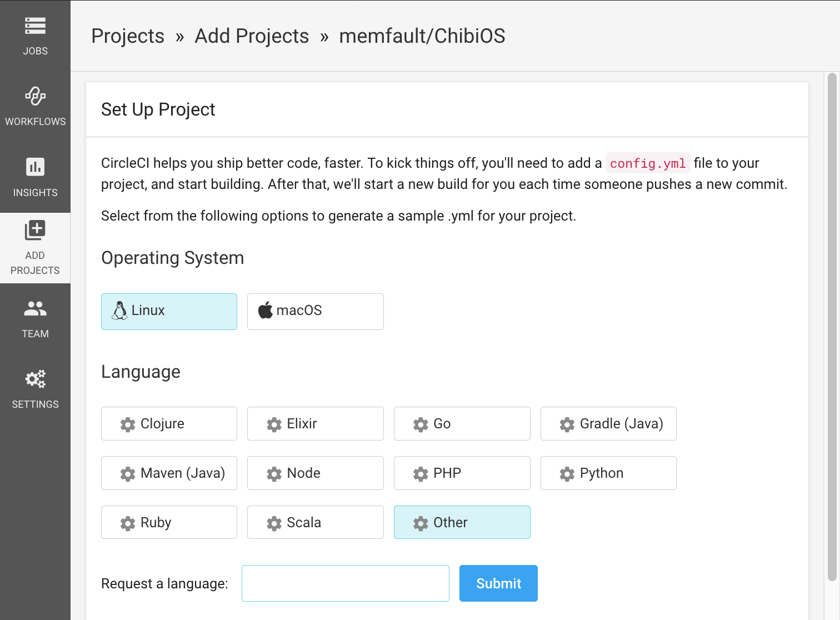The height and width of the screenshot is (620, 840).
Task: Choose the Go language option
Action: [462, 424]
